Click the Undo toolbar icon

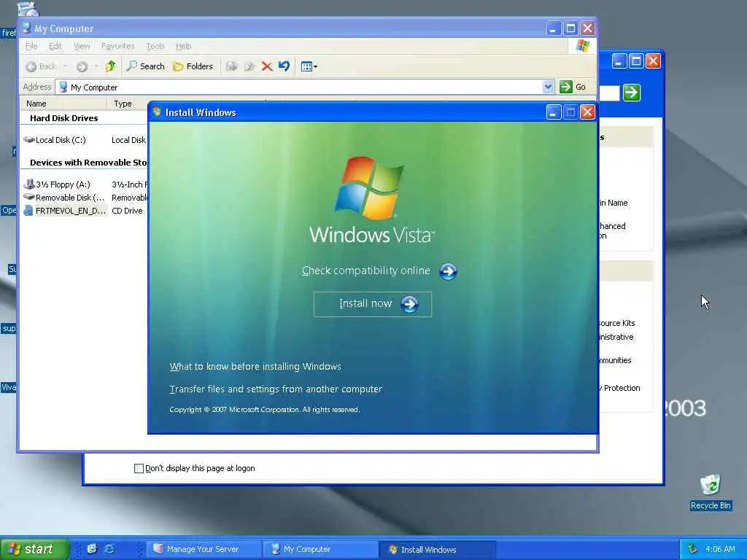click(284, 66)
